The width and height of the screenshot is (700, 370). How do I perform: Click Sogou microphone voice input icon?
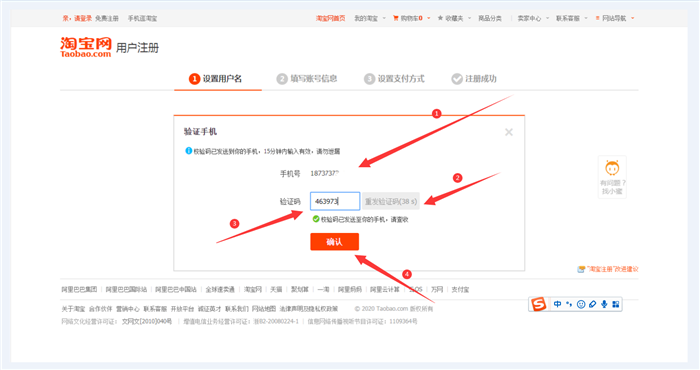(x=604, y=304)
